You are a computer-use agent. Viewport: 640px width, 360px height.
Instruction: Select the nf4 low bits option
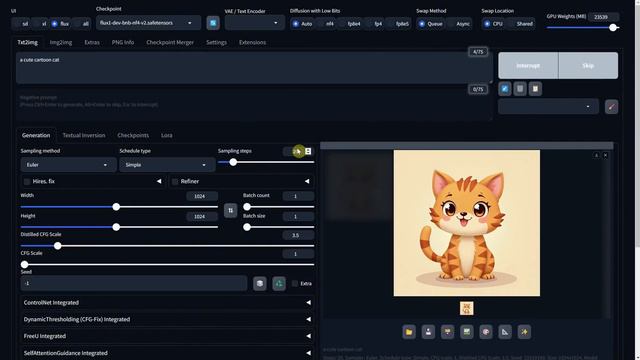click(x=326, y=24)
